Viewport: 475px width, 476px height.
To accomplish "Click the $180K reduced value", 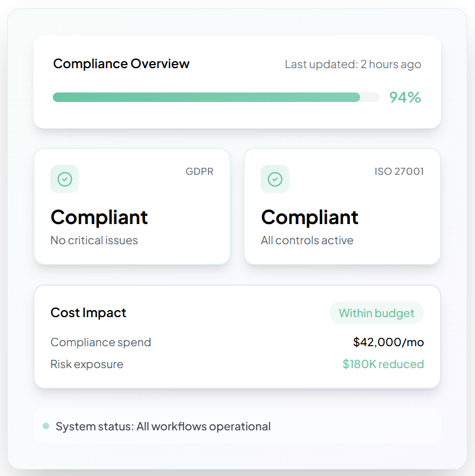I will (x=383, y=364).
